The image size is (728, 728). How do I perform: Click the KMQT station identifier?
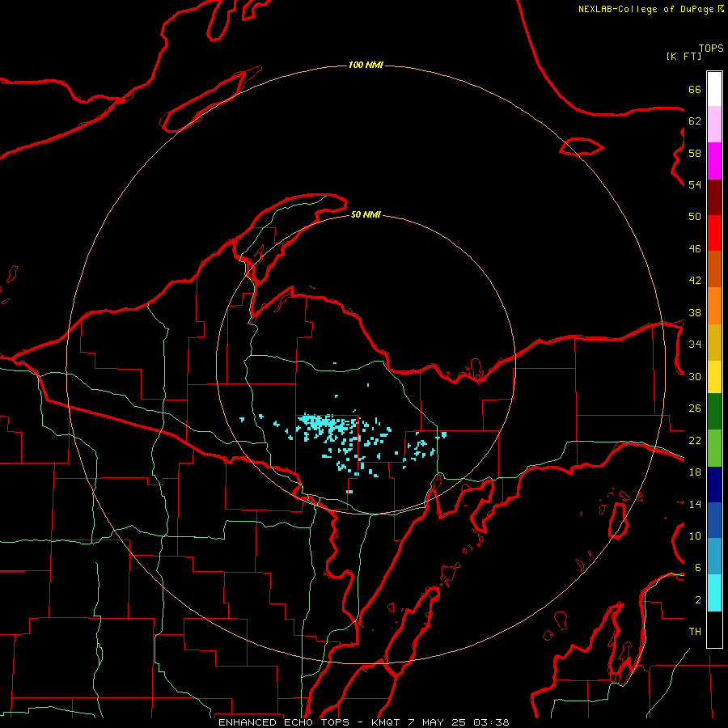click(387, 722)
